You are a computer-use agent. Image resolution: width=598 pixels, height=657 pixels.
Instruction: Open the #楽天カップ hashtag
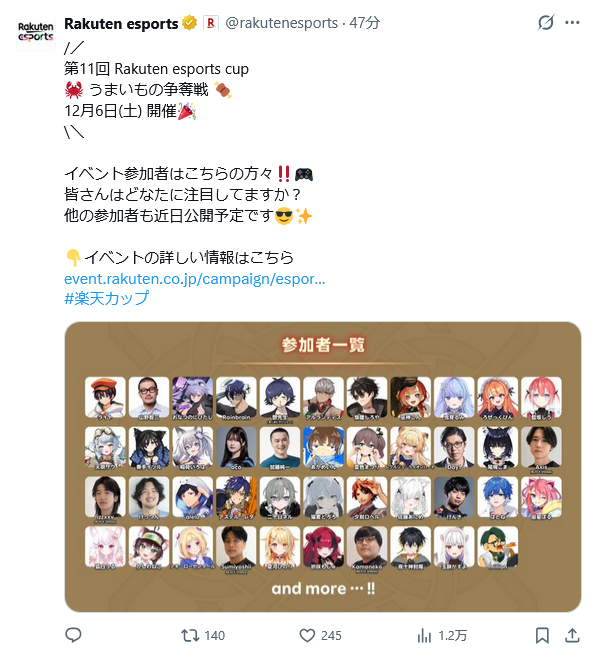107,298
